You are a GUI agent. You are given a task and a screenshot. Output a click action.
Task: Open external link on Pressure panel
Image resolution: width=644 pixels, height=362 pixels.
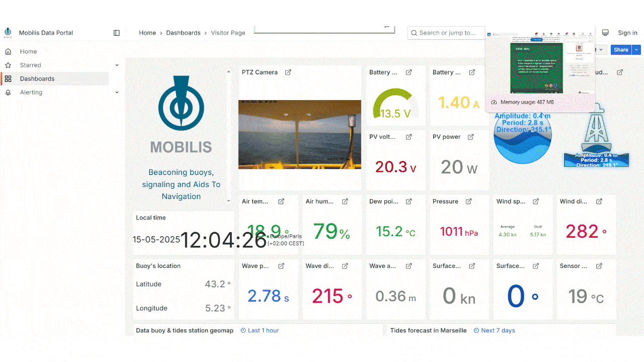pos(468,202)
